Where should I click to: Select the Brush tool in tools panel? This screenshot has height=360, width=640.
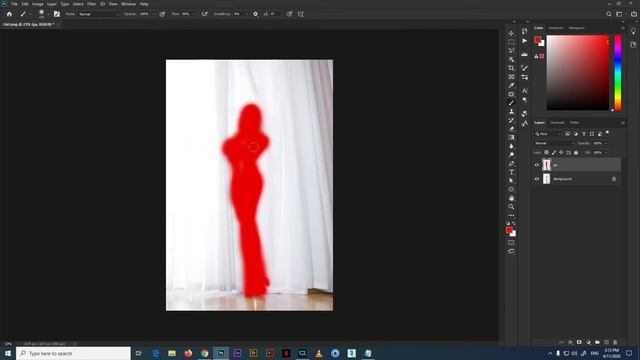pyautogui.click(x=511, y=103)
